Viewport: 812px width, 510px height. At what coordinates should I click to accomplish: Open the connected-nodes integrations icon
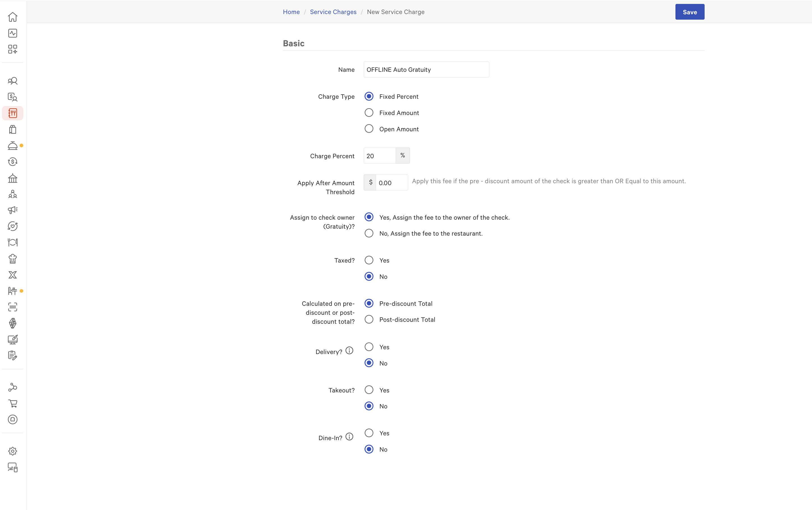[12, 387]
